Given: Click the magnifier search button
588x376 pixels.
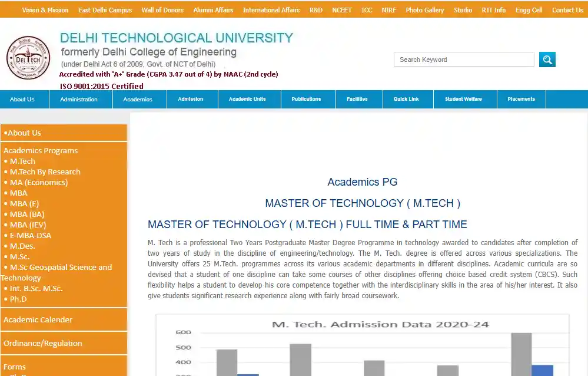Looking at the screenshot, I should click(x=547, y=60).
